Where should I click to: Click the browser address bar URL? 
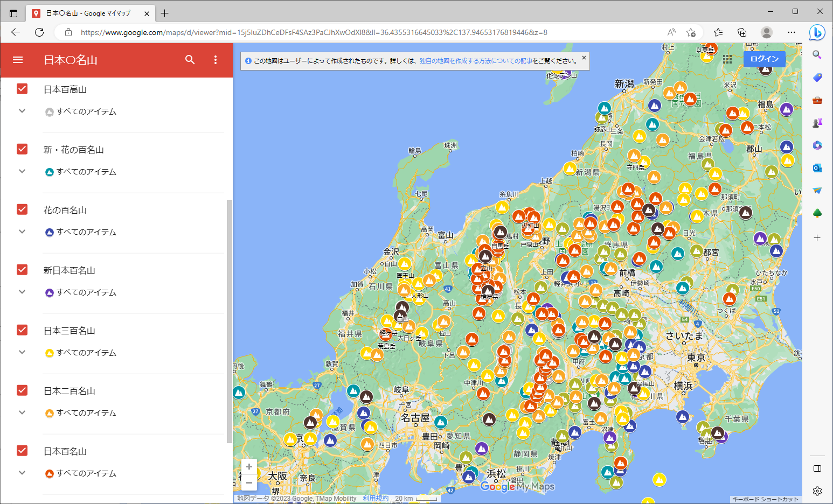pyautogui.click(x=313, y=32)
